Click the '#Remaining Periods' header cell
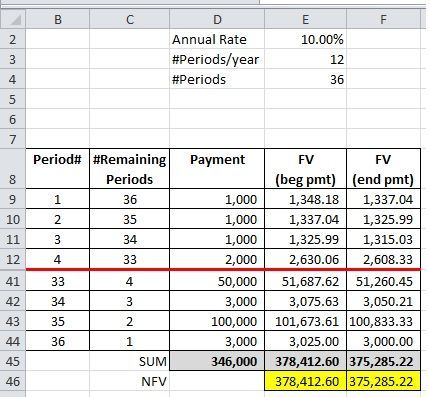This screenshot has width=429, height=397. coord(130,169)
